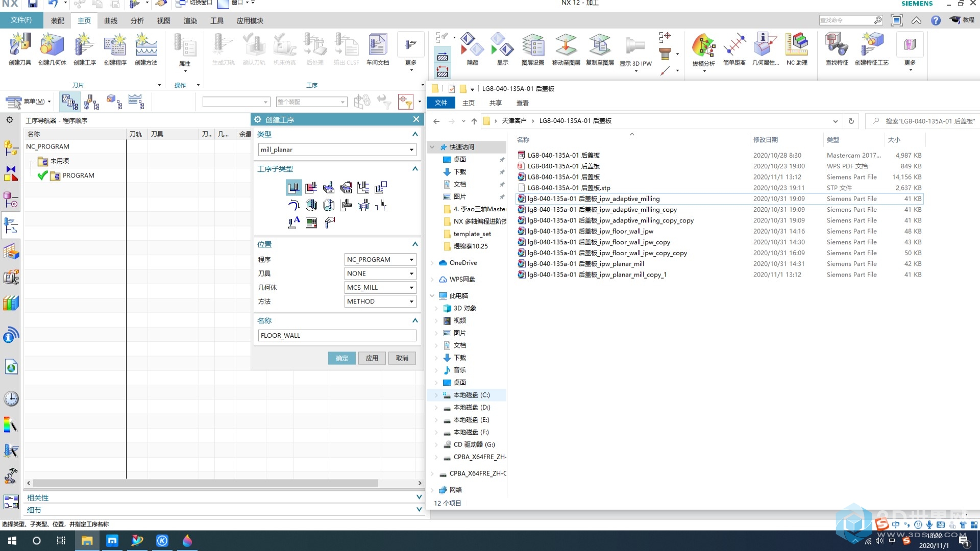Switch to the 曲线 ribbon tab

[111, 21]
